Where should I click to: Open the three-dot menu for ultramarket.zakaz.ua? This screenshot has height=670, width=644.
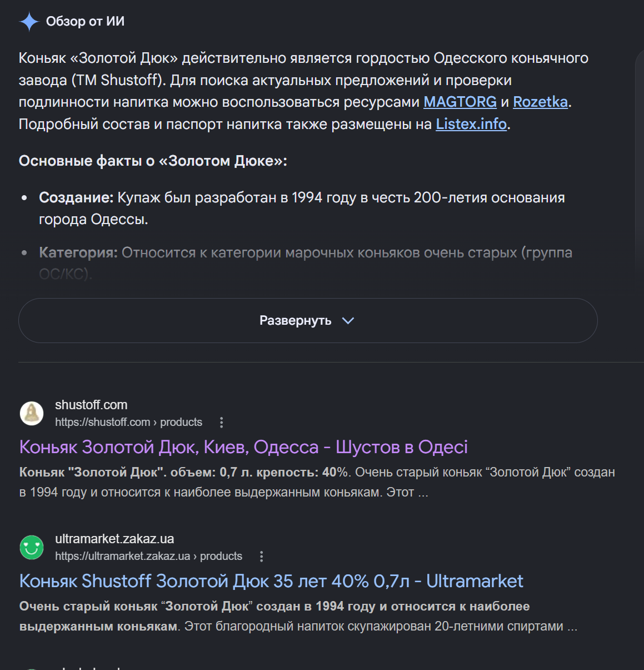262,557
